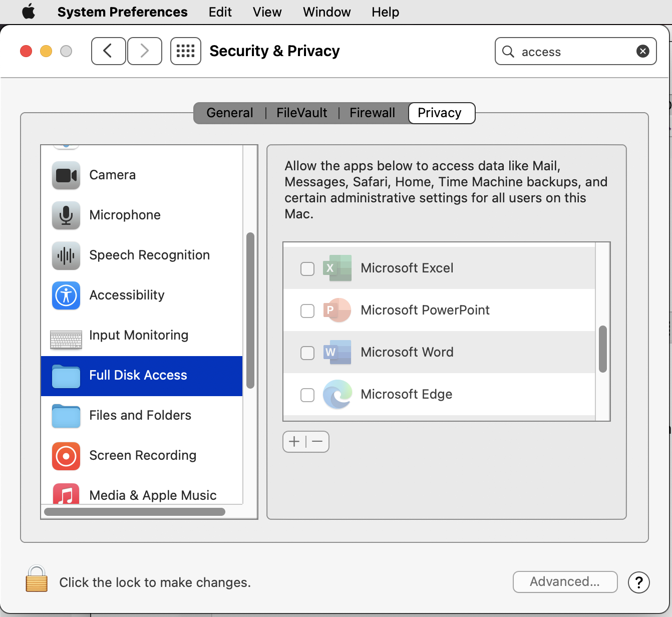The width and height of the screenshot is (672, 617).
Task: Select Files and Folders category
Action: pos(142,416)
